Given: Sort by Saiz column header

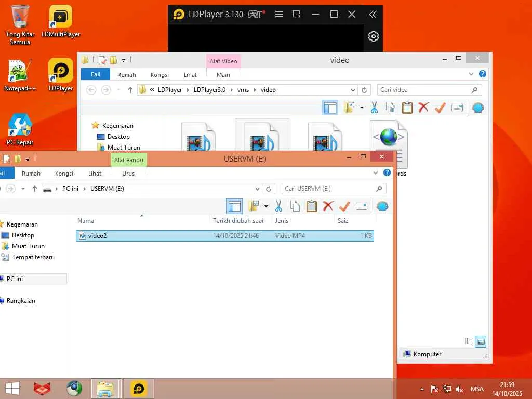Looking at the screenshot, I should 343,220.
